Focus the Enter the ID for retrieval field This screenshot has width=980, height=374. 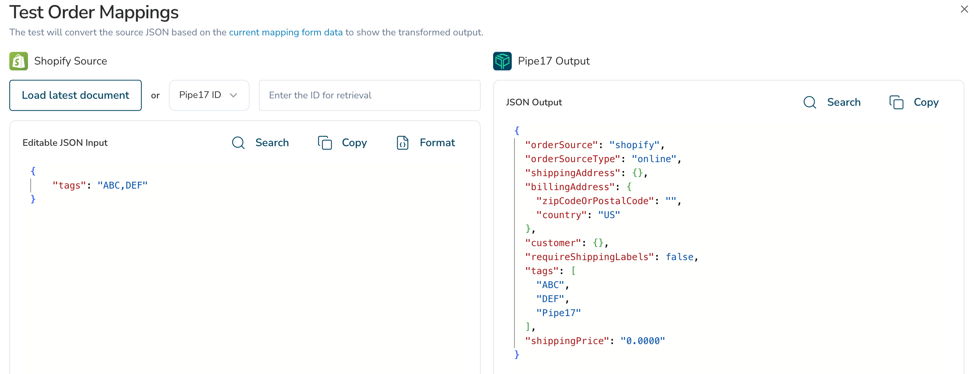click(370, 95)
